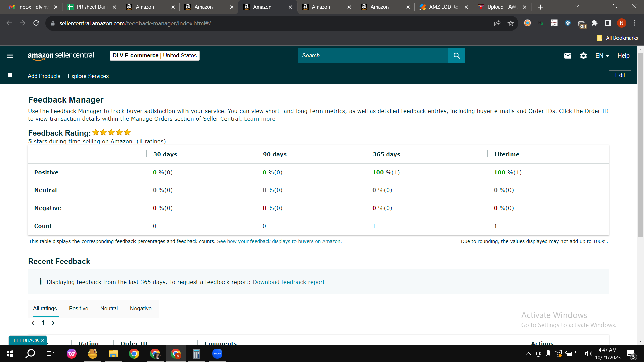Switch to the Neutral feedback tab
Screen dimensions: 644x362
point(109,308)
